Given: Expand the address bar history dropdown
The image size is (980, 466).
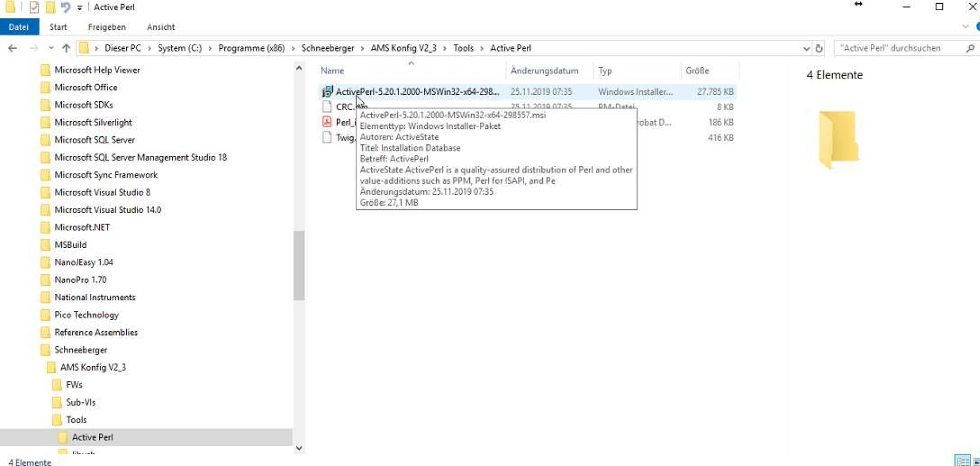Looking at the screenshot, I should (x=806, y=48).
